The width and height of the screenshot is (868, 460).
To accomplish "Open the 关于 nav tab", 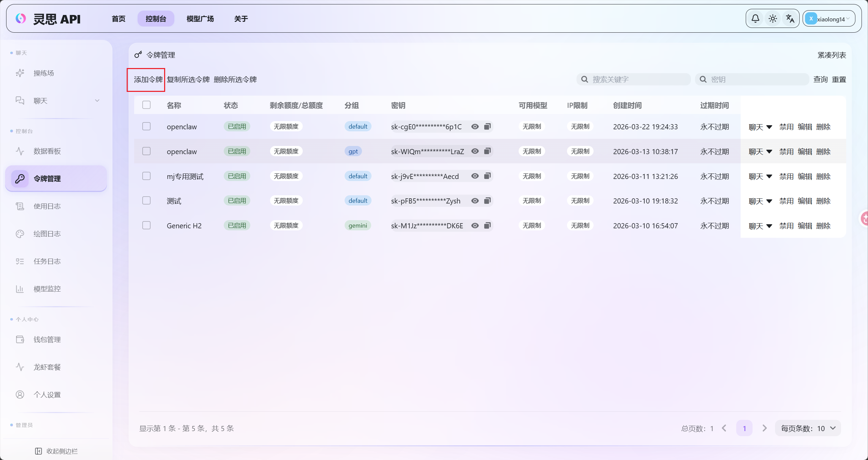I will pos(241,19).
